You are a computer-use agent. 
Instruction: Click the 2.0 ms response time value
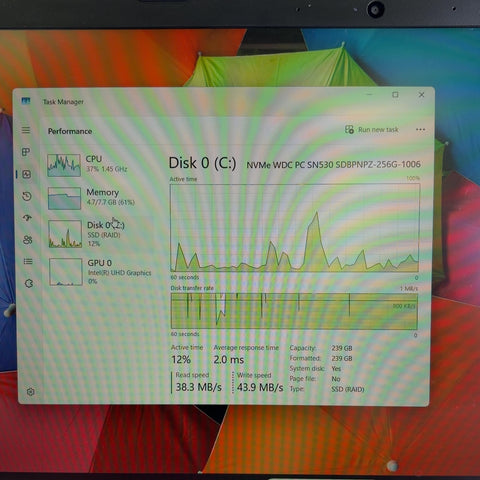pyautogui.click(x=229, y=360)
